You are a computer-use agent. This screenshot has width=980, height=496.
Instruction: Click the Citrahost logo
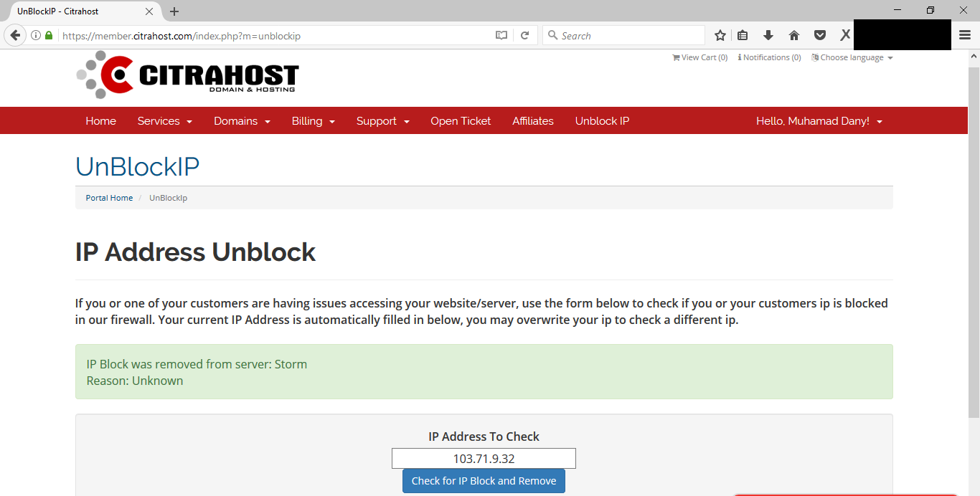coord(187,75)
